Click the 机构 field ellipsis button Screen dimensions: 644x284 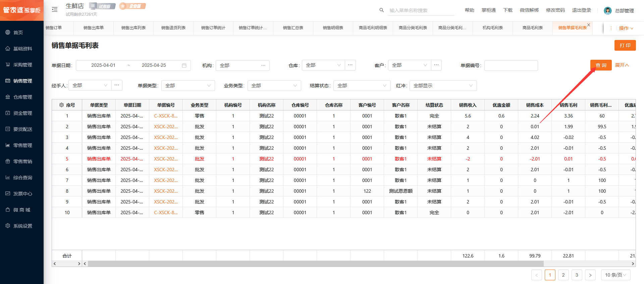[x=263, y=65]
